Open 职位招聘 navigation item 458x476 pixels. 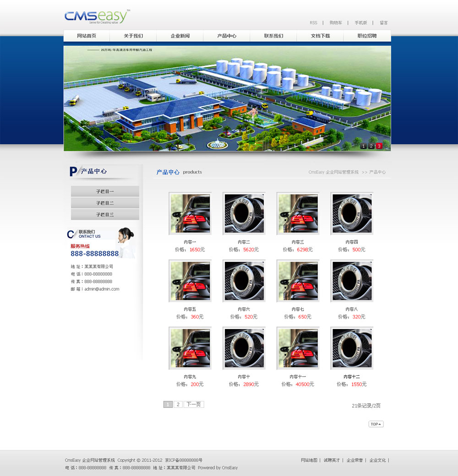pyautogui.click(x=367, y=36)
